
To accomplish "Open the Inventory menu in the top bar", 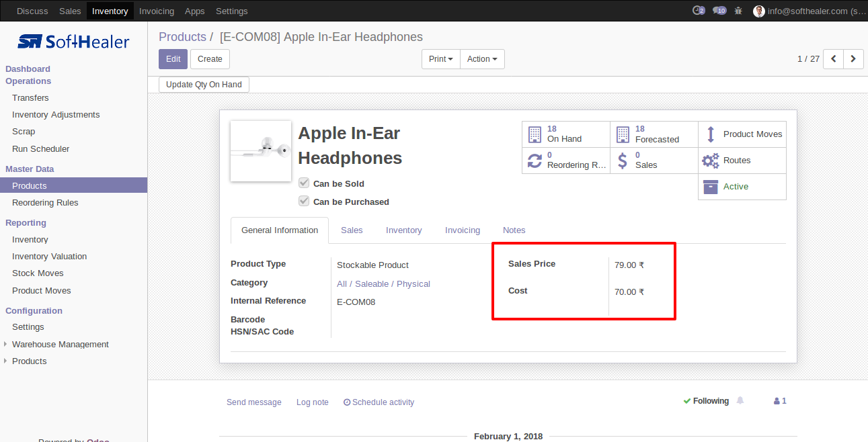I will (x=110, y=11).
